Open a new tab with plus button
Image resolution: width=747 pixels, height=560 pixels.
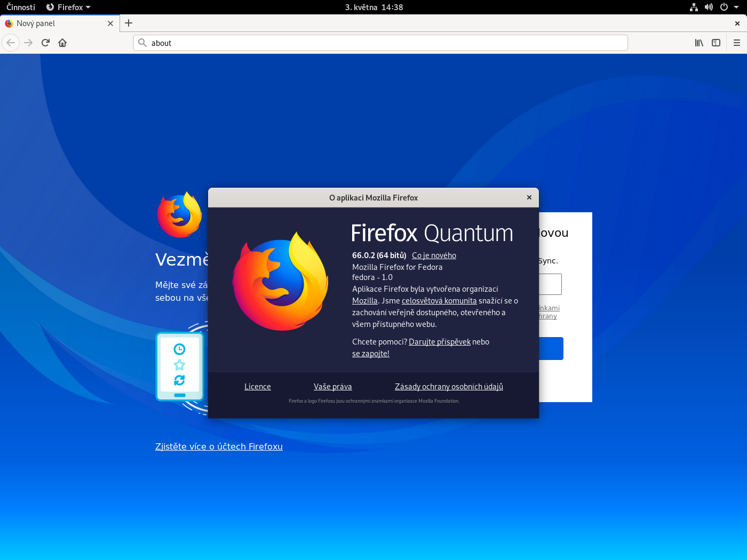[x=129, y=23]
